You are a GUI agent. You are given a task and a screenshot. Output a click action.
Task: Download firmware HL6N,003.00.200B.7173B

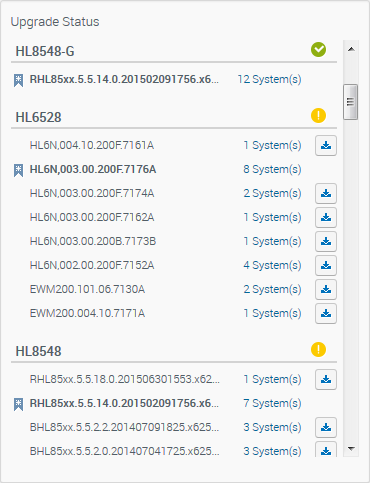tap(326, 241)
